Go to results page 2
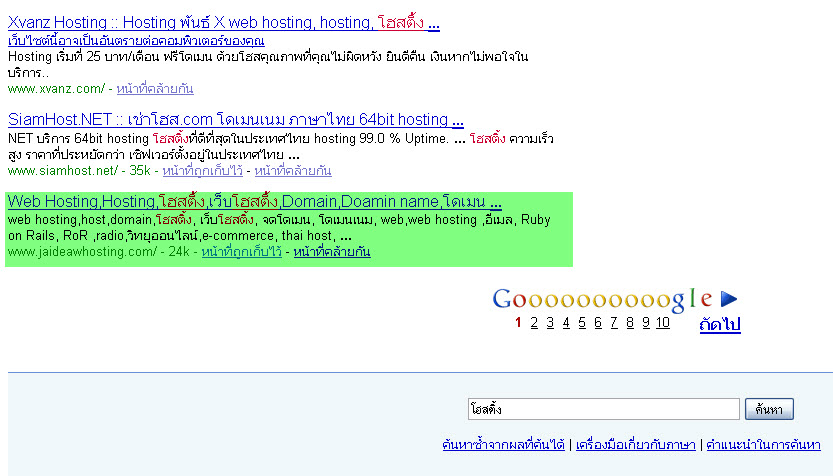Screen dimensions: 833x476 [534, 322]
